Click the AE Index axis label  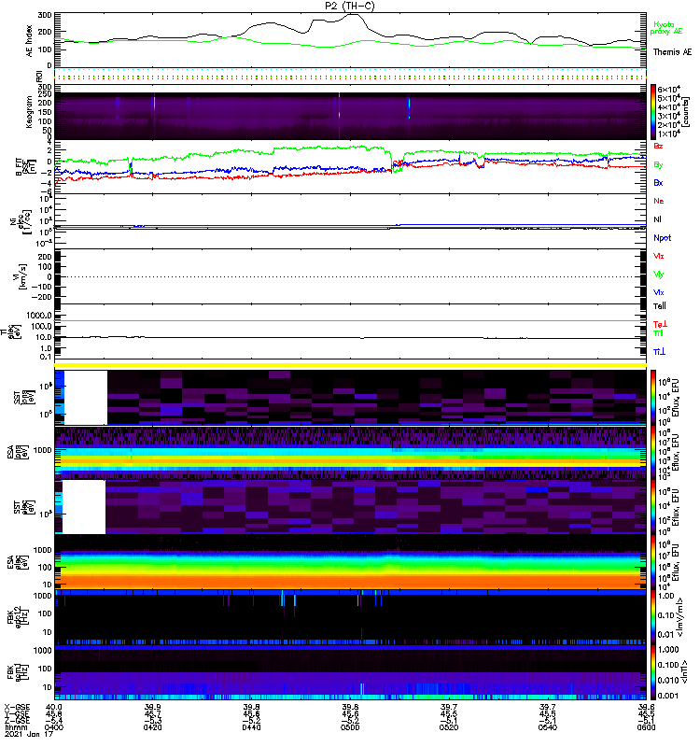29,41
